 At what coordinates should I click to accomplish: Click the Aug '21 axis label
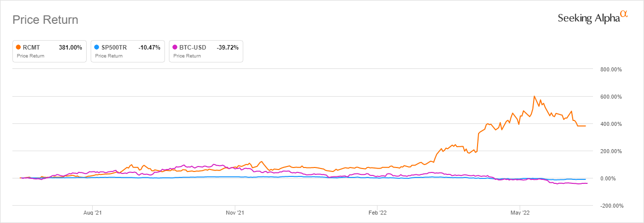click(93, 213)
